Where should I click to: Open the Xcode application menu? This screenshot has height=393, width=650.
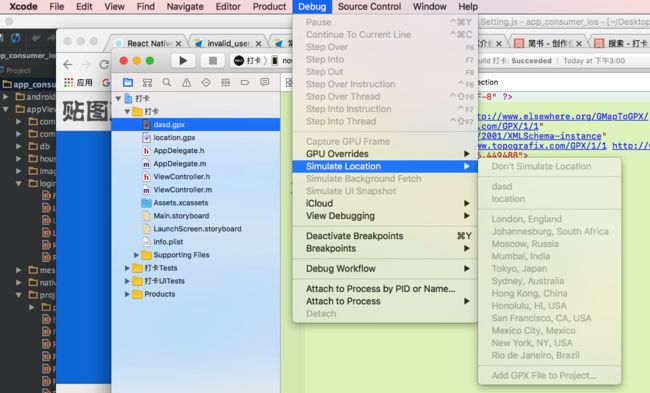pos(23,7)
